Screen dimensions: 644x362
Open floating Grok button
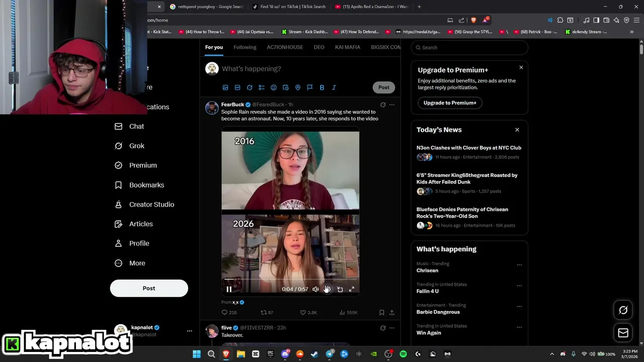pyautogui.click(x=623, y=310)
